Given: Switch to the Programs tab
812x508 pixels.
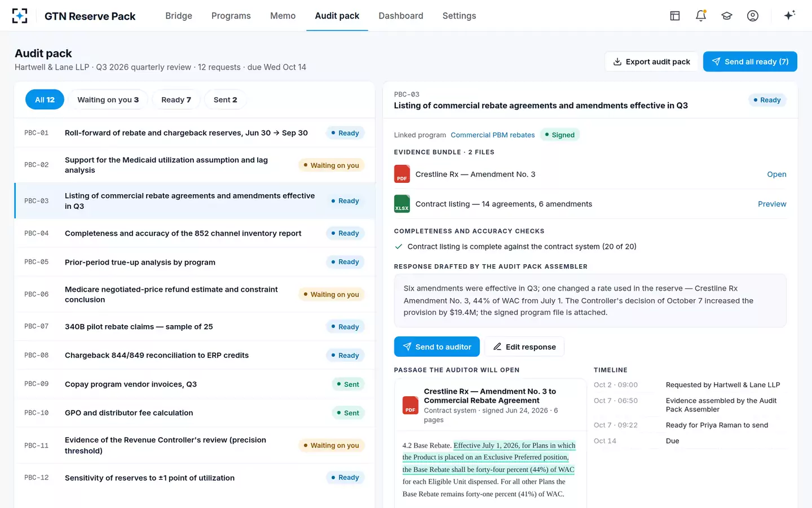Looking at the screenshot, I should tap(231, 16).
